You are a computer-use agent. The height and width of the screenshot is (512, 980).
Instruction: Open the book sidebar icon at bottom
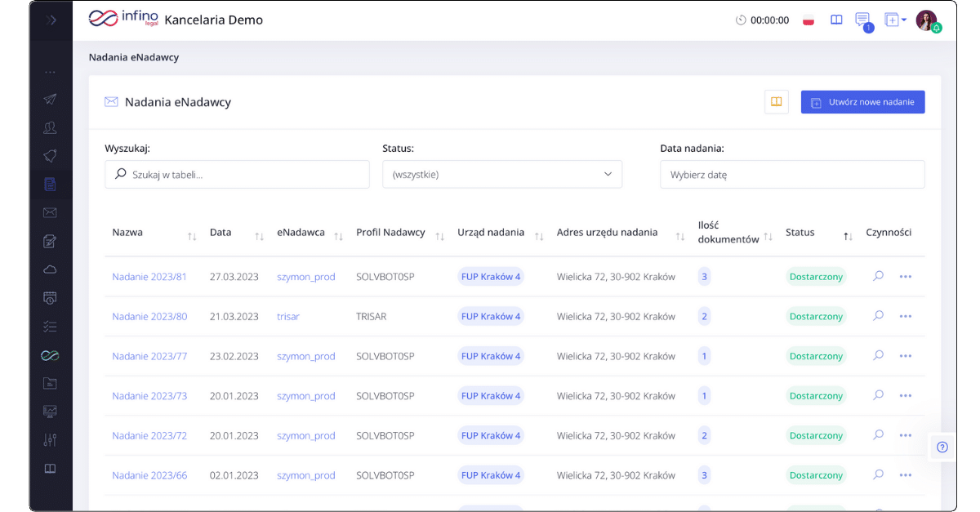[x=50, y=469]
